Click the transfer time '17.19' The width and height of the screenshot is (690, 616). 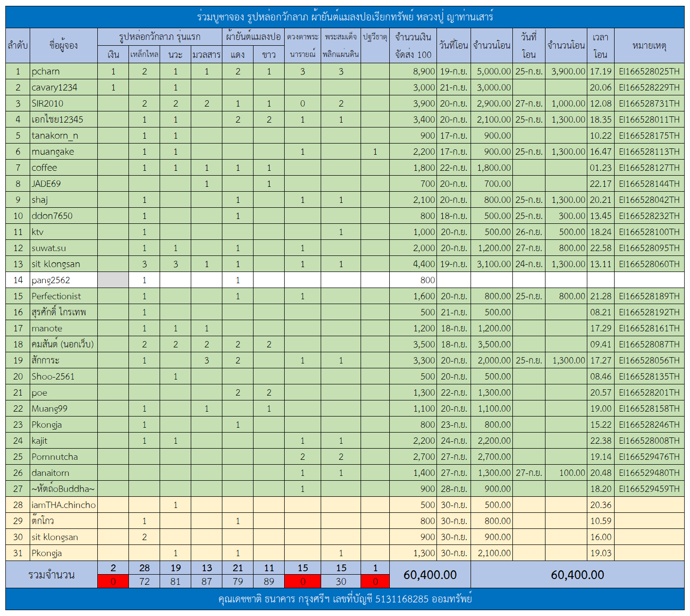pyautogui.click(x=600, y=72)
